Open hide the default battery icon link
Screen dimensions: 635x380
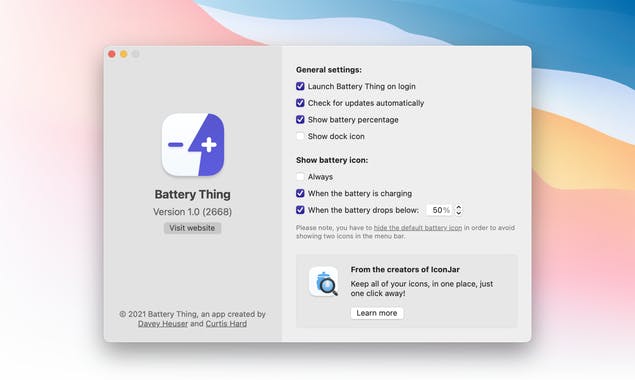click(418, 228)
